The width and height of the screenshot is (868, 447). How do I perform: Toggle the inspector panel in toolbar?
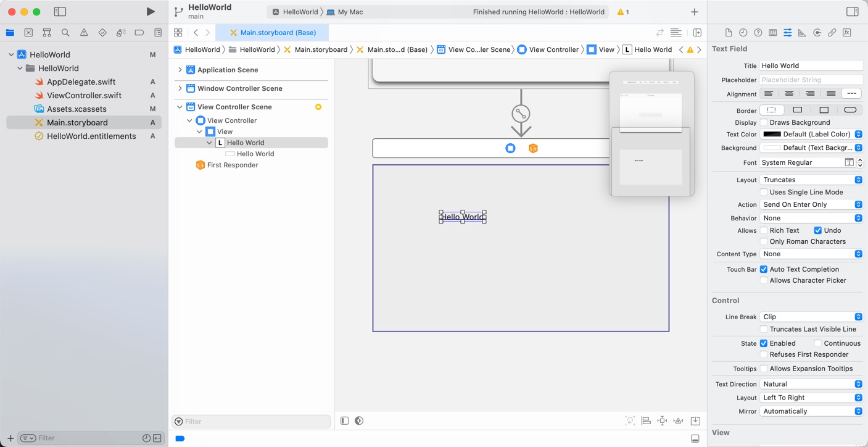tap(852, 12)
